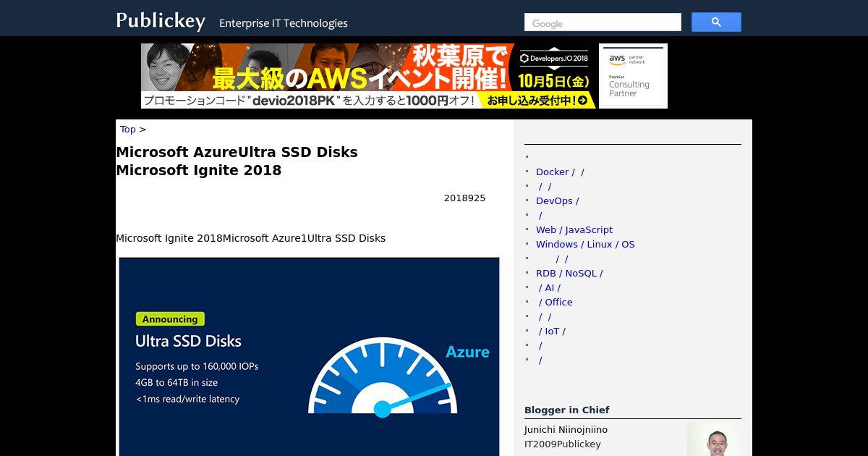Click the IT2009Publickey text line
868x456 pixels.
click(563, 444)
